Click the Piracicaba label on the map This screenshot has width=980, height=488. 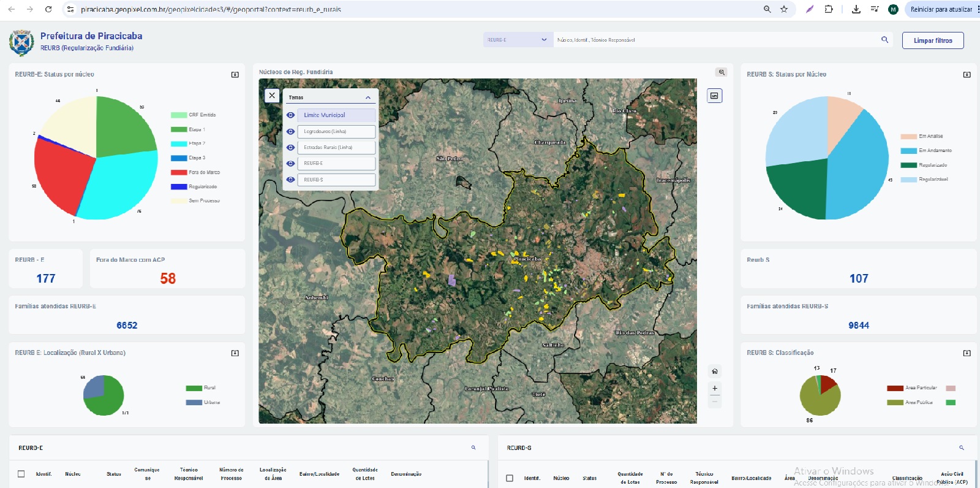point(527,259)
